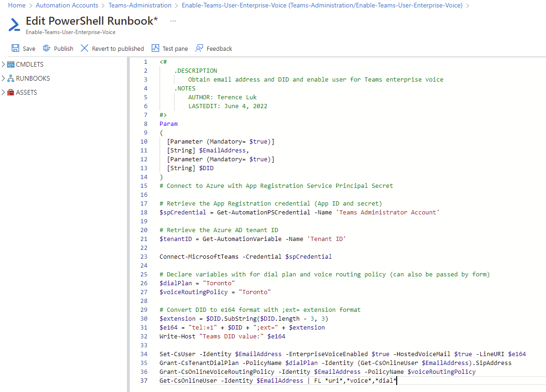Navigate to Teams-Administration breadcrumb

140,6
